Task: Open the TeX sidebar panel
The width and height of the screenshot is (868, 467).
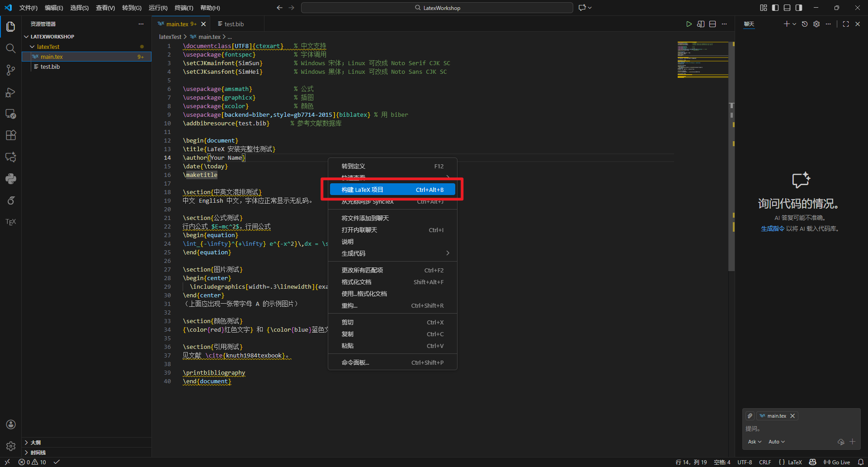Action: [x=11, y=222]
